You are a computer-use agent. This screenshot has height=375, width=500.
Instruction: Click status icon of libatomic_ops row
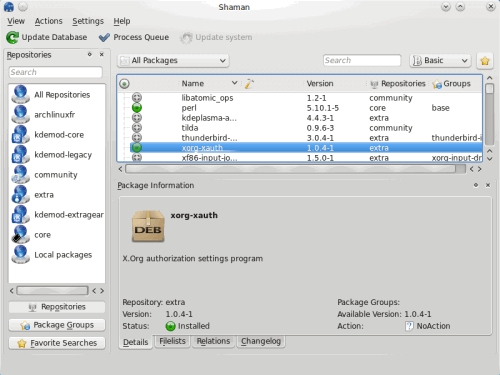(137, 98)
